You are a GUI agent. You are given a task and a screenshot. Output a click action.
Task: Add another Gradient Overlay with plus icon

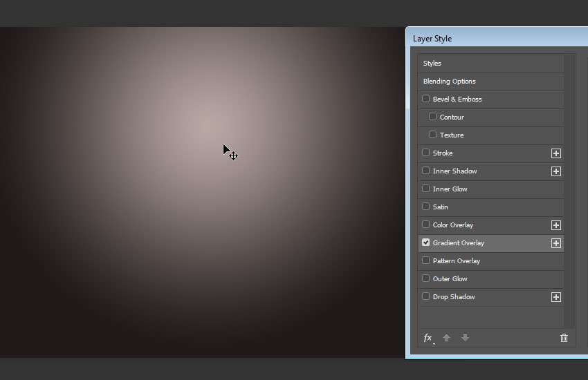click(555, 243)
